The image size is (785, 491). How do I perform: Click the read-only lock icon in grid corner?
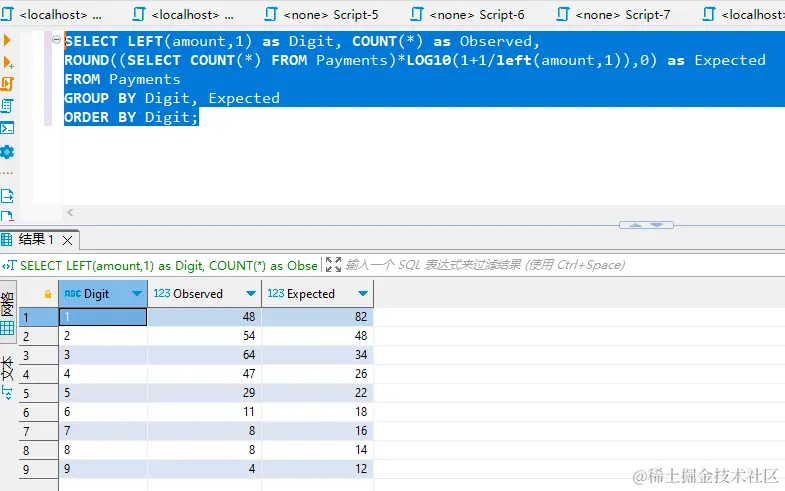coord(48,294)
